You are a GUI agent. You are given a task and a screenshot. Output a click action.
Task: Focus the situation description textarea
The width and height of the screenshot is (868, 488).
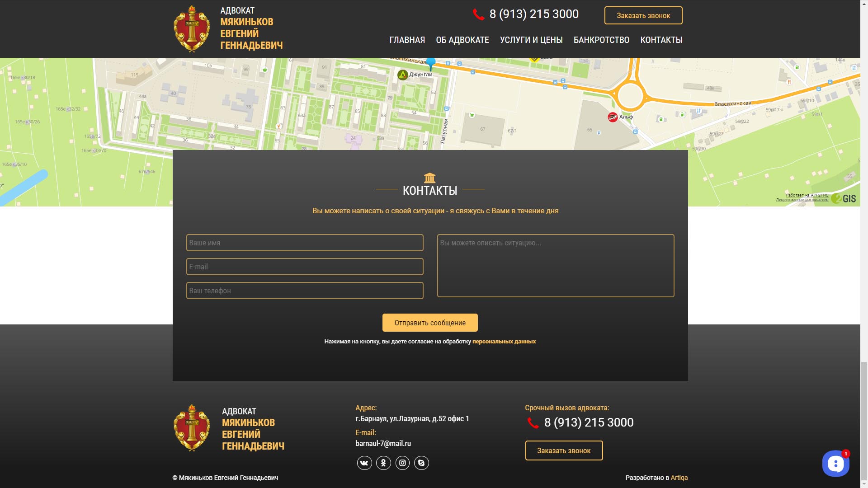(556, 266)
